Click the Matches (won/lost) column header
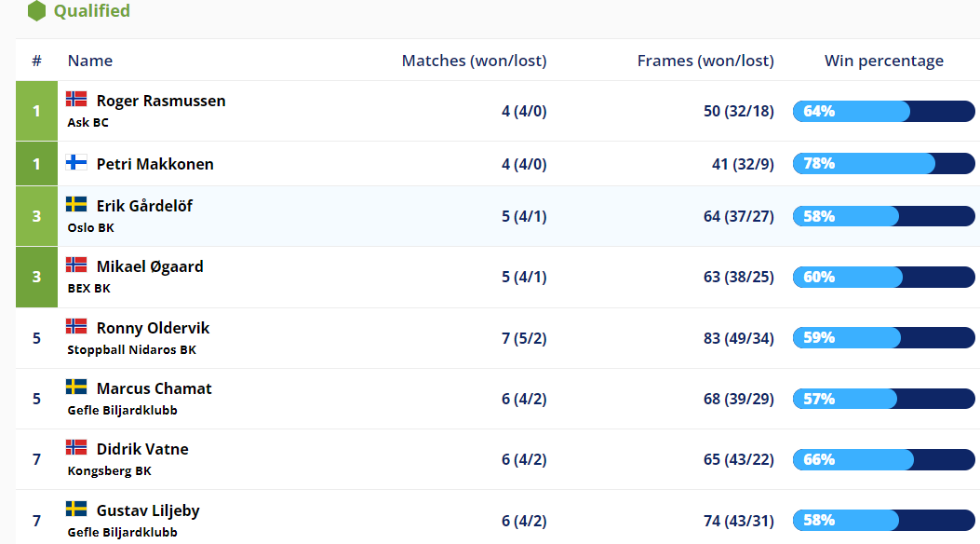This screenshot has width=980, height=544. point(475,61)
